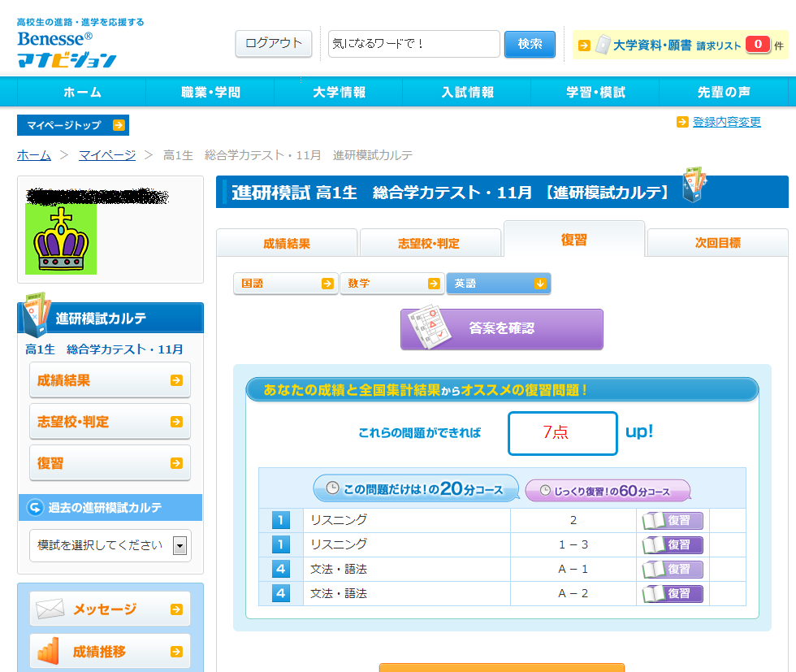Click the arrow icon on マイページトップ
796x672 pixels.
point(119,125)
